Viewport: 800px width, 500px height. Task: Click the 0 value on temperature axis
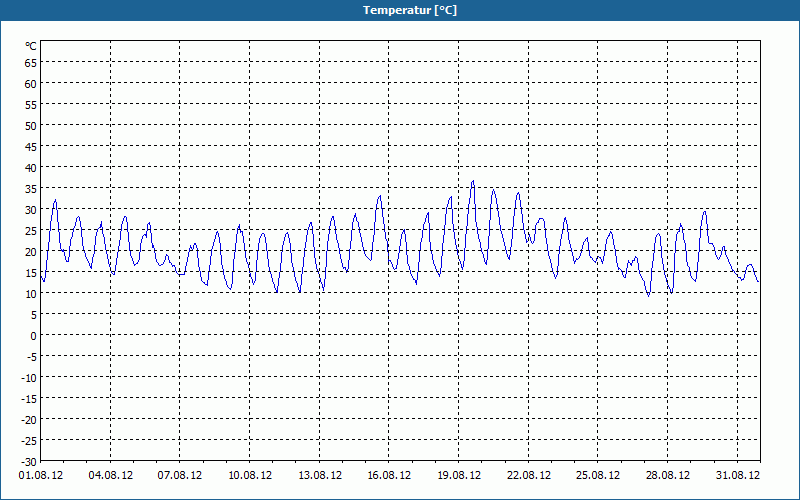[34, 335]
